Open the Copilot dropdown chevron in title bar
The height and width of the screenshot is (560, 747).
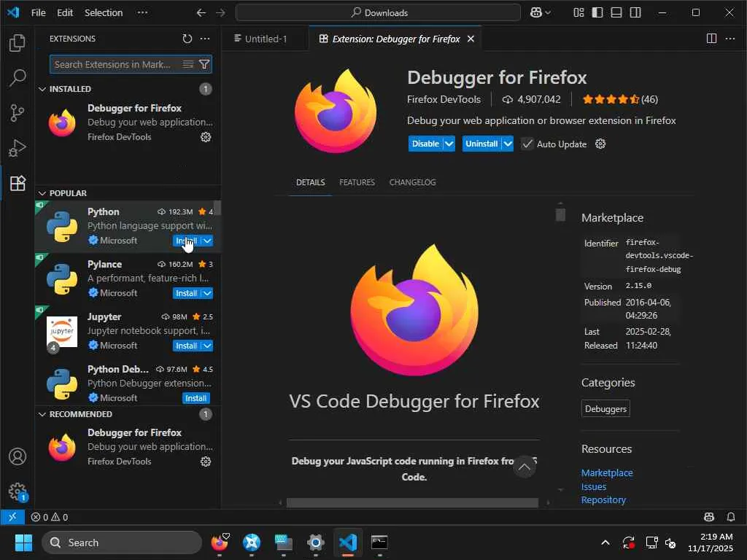(x=548, y=13)
